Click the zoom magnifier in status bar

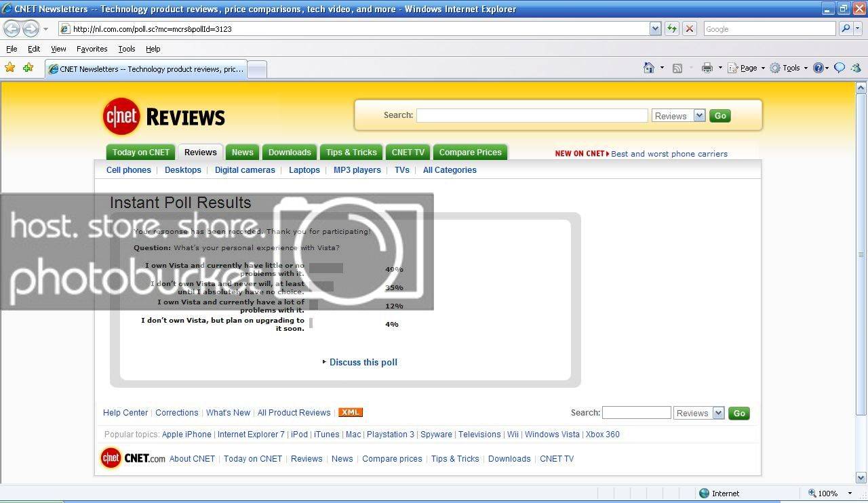pos(812,494)
